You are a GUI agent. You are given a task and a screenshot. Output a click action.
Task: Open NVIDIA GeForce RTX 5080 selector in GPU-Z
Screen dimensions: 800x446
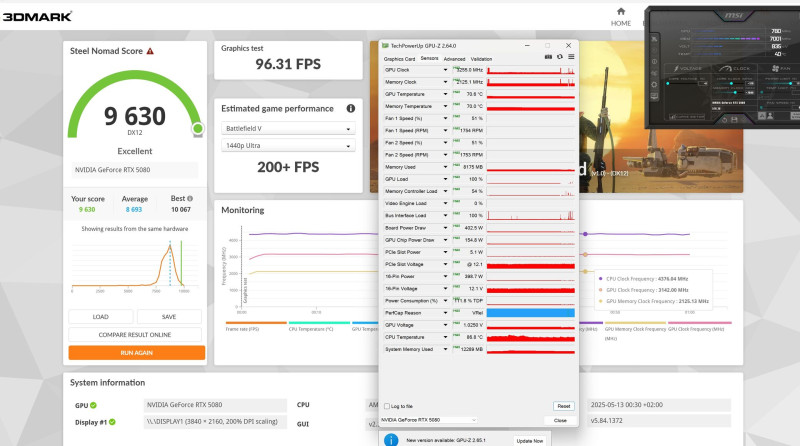point(429,420)
